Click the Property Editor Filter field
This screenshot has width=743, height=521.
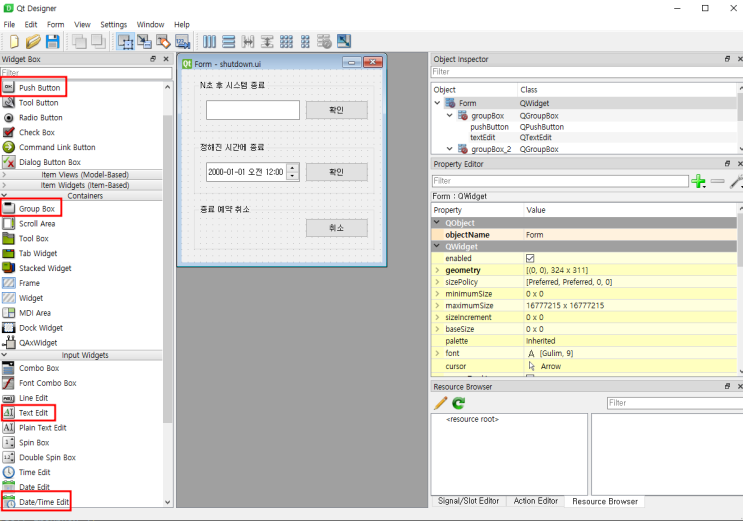558,181
